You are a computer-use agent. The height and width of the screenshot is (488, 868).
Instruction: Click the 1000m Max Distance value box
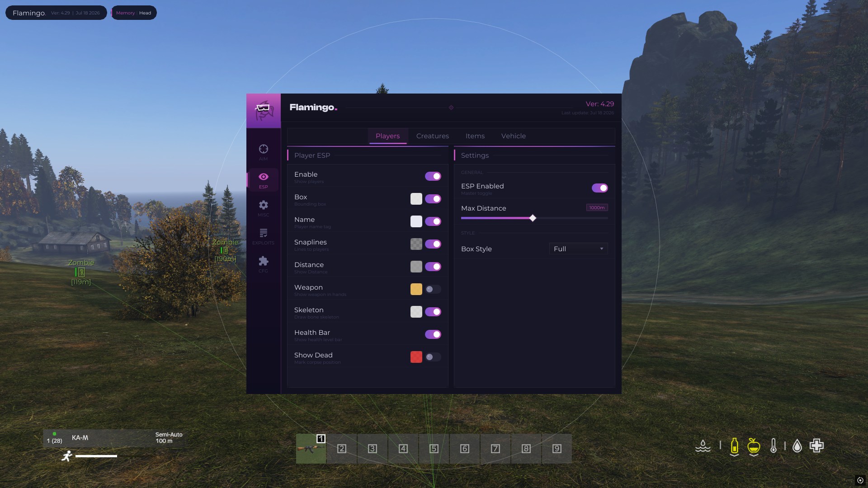tap(597, 208)
